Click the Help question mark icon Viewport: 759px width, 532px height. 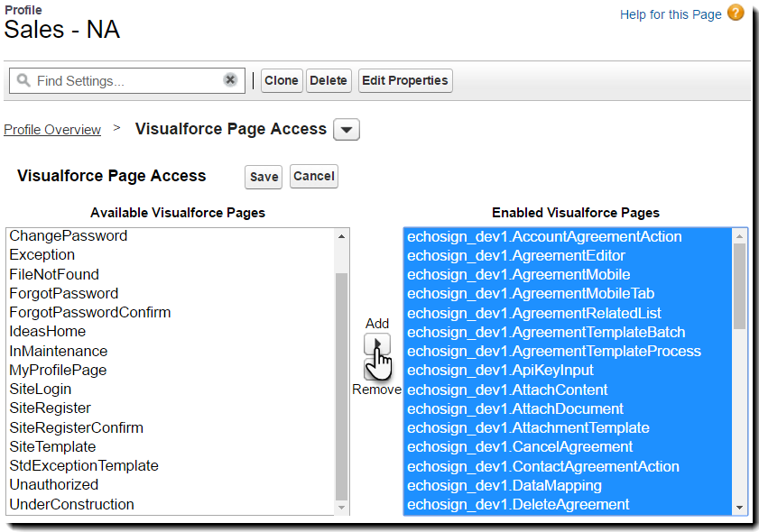(x=736, y=14)
